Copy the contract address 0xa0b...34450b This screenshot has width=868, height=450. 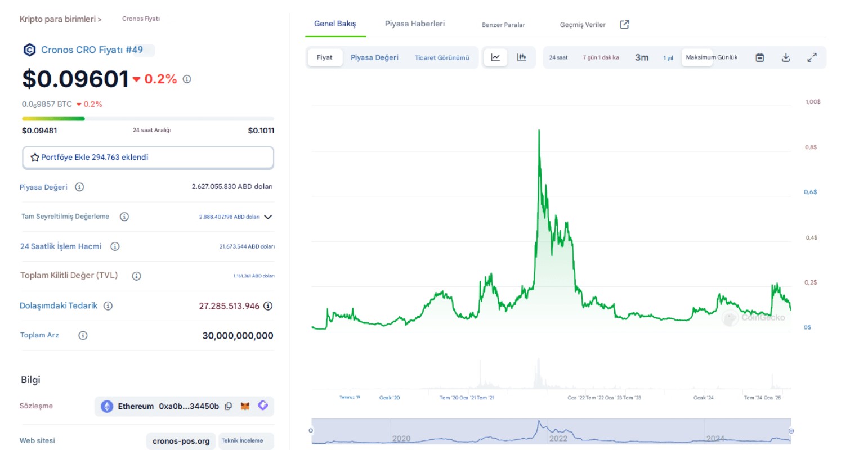[228, 406]
